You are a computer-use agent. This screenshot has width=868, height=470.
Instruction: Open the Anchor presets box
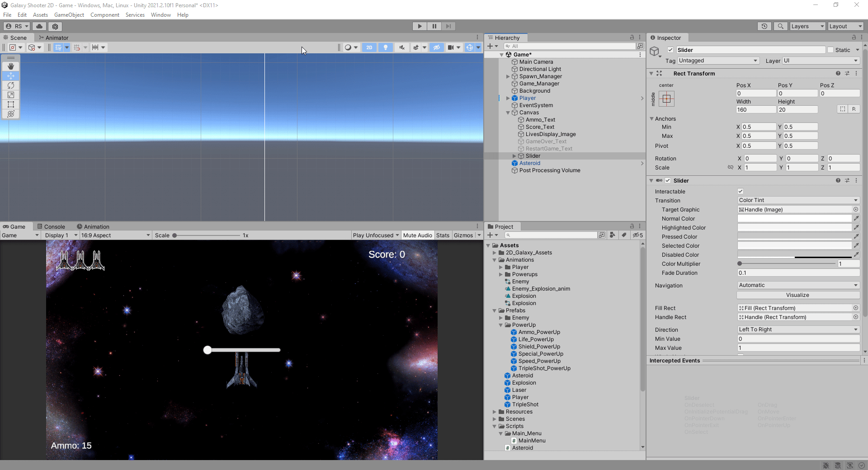666,99
